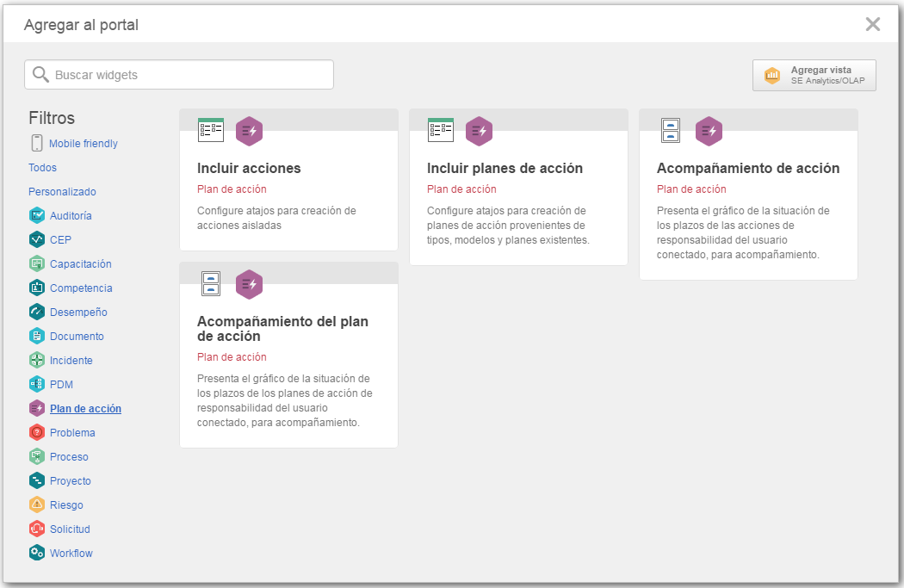This screenshot has height=588, width=904.
Task: Open Documento filter label
Action: click(x=77, y=337)
